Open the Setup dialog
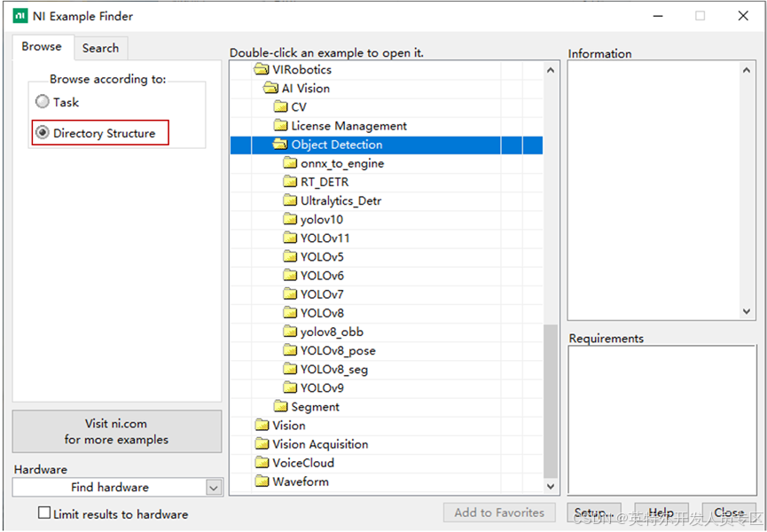Image resolution: width=767 pixels, height=532 pixels. (593, 512)
